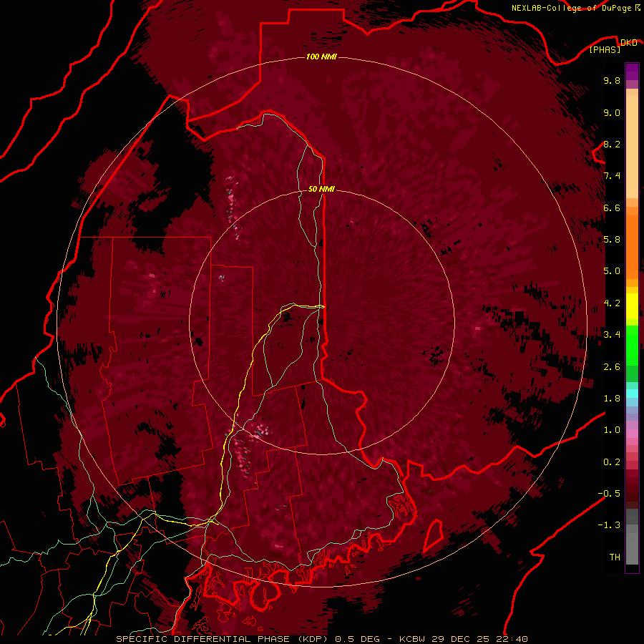The height and width of the screenshot is (644, 644).
Task: Click the DKD product label
Action: click(628, 43)
